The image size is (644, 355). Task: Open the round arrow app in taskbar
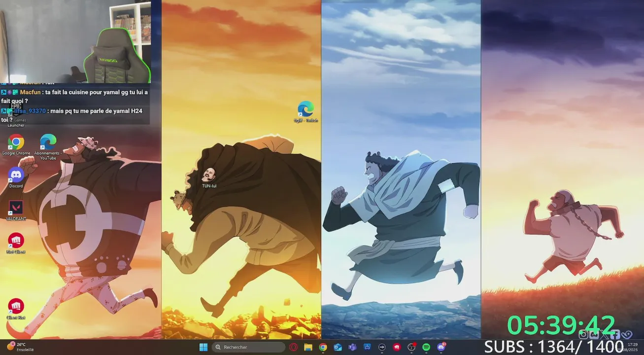click(x=382, y=347)
